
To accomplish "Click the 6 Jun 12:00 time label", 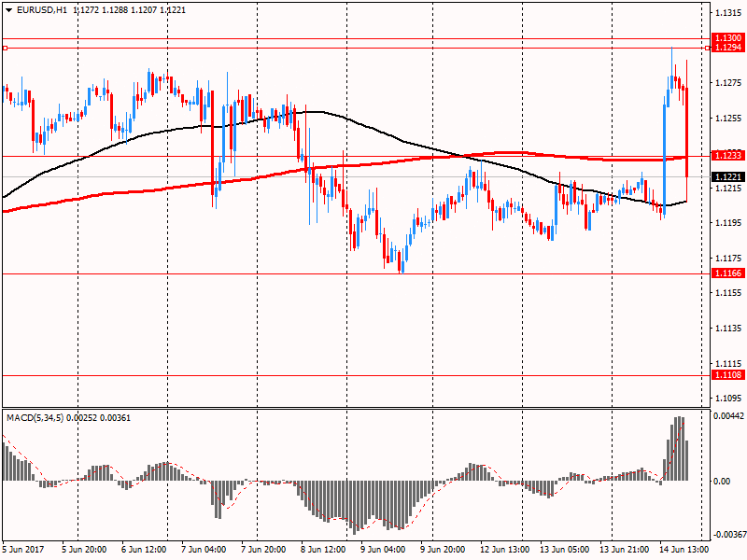I will click(144, 549).
